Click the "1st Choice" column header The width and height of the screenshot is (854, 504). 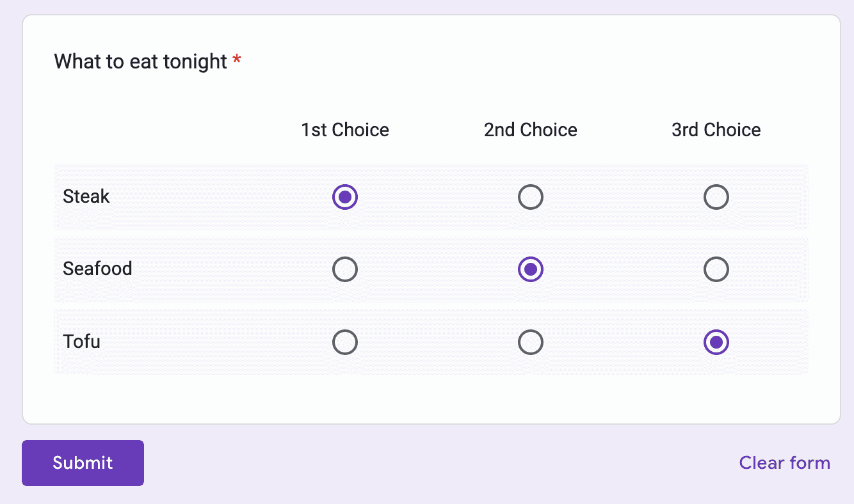point(345,130)
